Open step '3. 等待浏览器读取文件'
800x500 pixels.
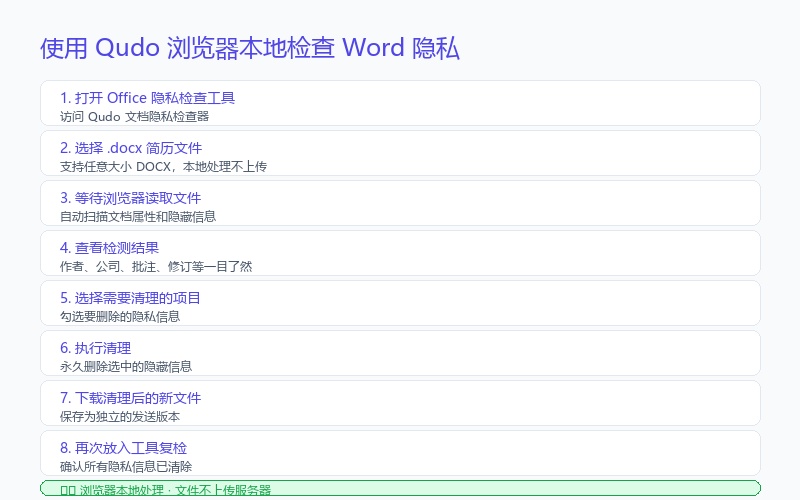pyautogui.click(x=131, y=198)
